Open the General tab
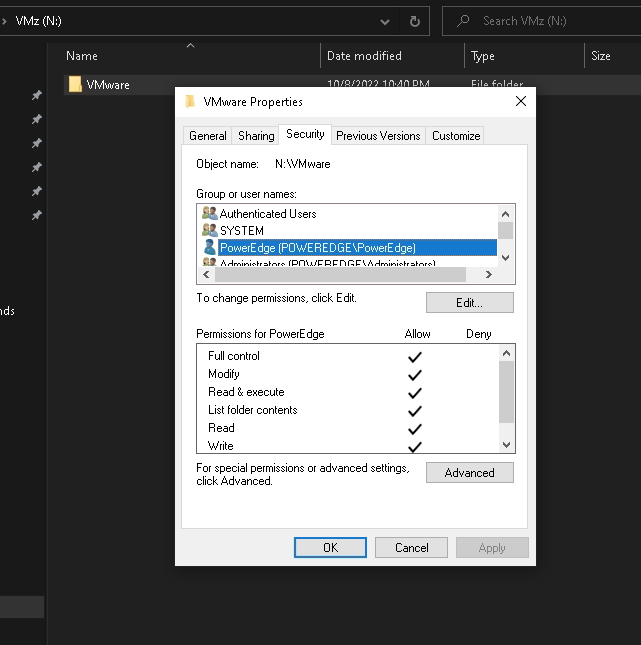641x645 pixels. (207, 136)
